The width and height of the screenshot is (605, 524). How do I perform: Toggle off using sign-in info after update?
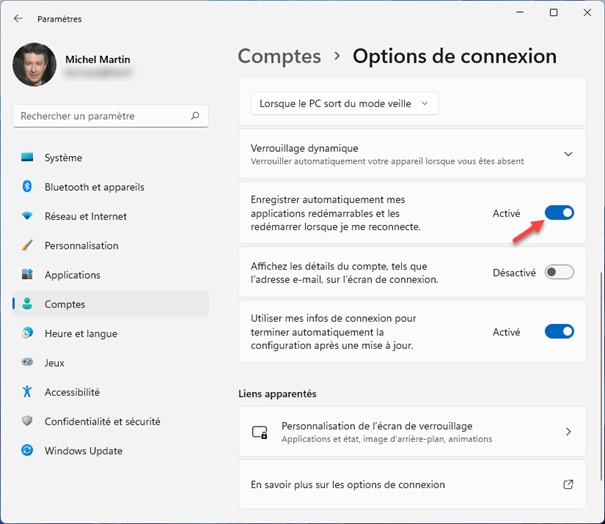coord(559,331)
